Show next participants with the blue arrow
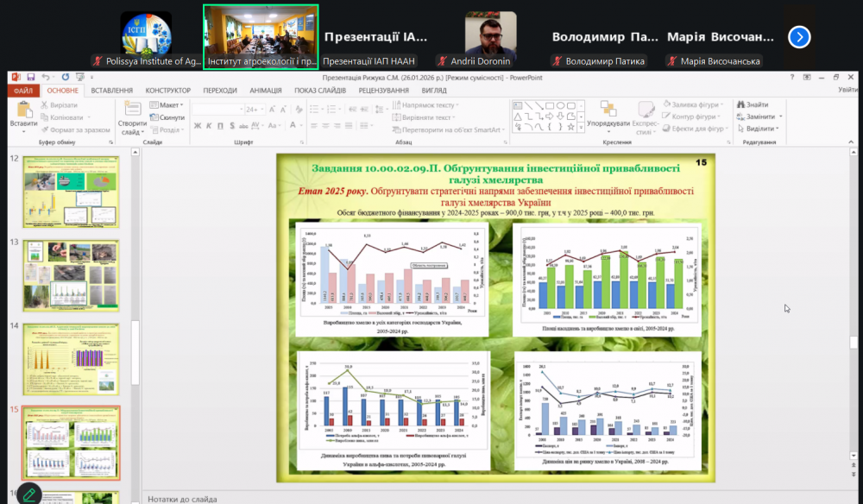 [799, 37]
